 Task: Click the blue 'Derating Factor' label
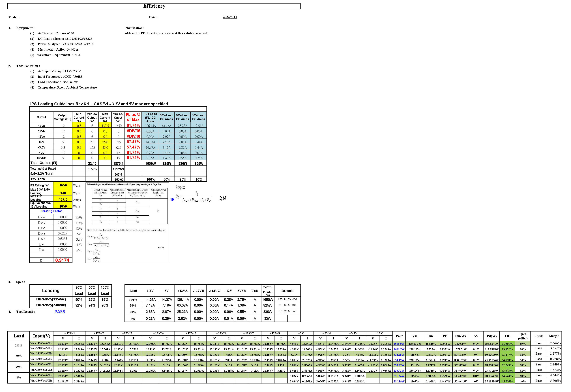pos(51,211)
